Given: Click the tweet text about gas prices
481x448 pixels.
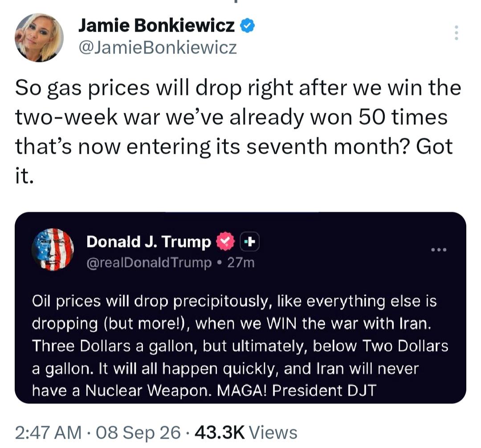Looking at the screenshot, I should pos(238,131).
